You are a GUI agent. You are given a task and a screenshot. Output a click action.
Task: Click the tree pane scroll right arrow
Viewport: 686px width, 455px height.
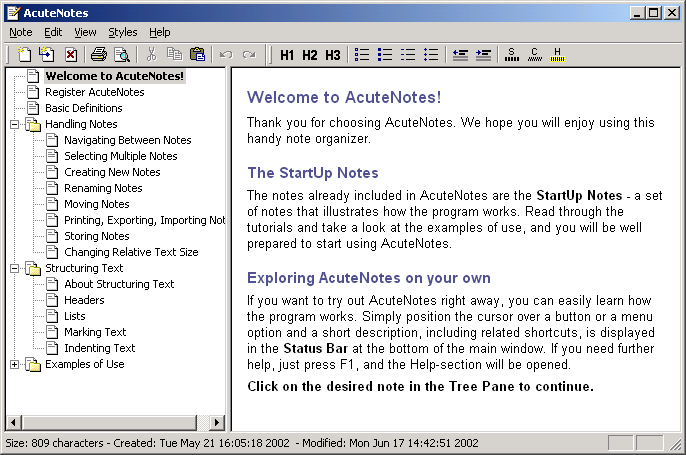coord(217,423)
